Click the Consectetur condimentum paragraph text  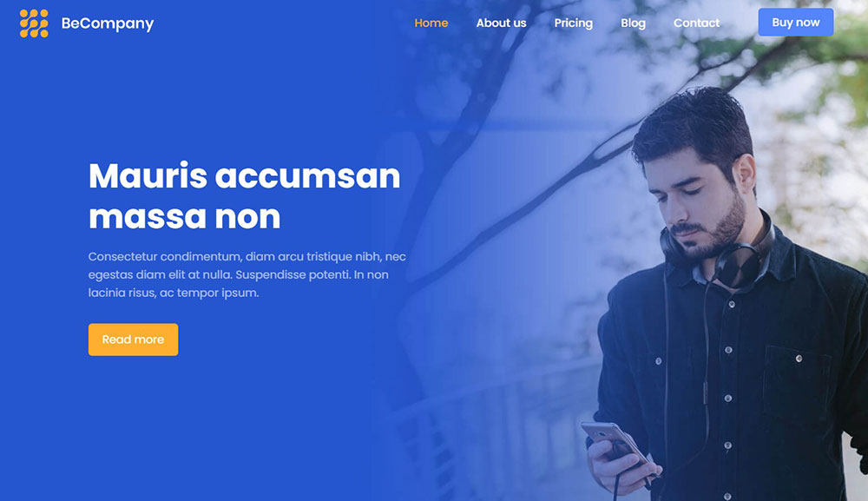pos(247,274)
